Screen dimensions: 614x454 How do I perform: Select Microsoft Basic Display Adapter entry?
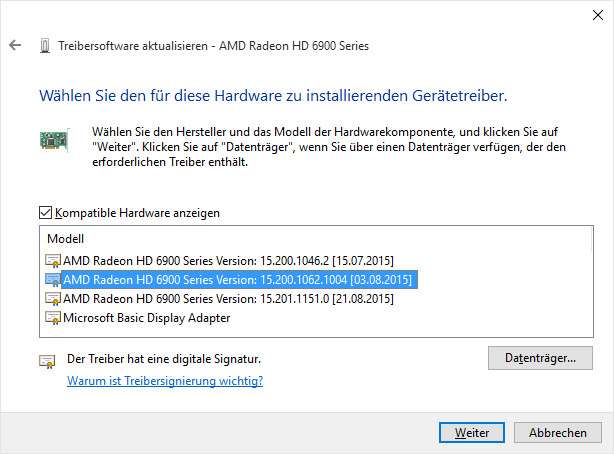click(146, 318)
